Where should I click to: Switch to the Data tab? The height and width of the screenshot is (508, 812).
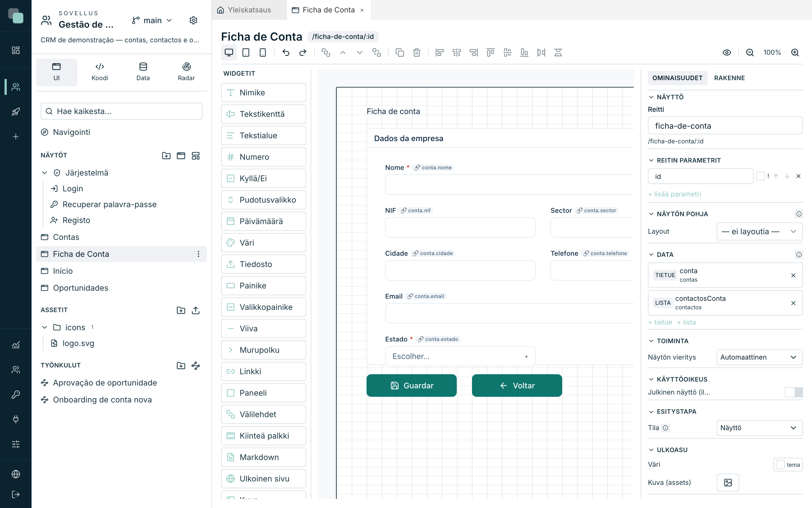(143, 72)
